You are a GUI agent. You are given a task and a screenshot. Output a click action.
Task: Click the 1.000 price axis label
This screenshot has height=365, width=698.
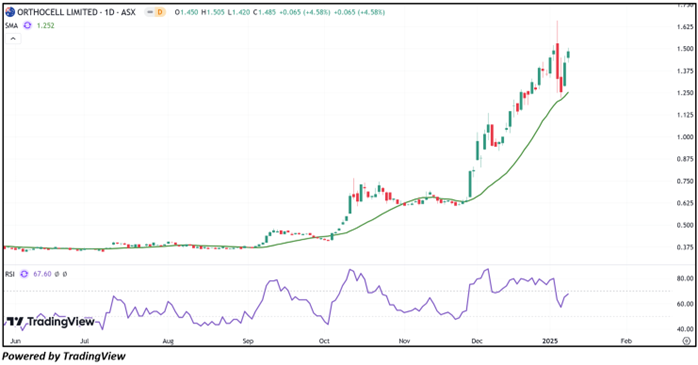[x=684, y=137]
